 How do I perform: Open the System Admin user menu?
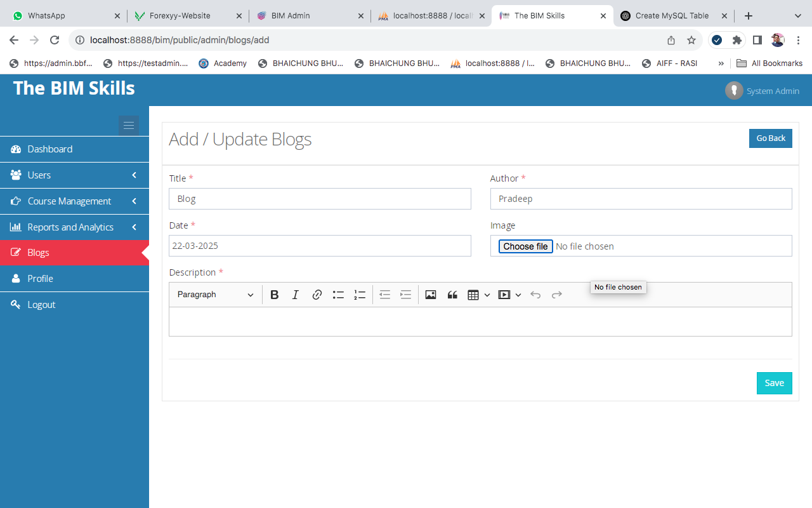pos(763,91)
